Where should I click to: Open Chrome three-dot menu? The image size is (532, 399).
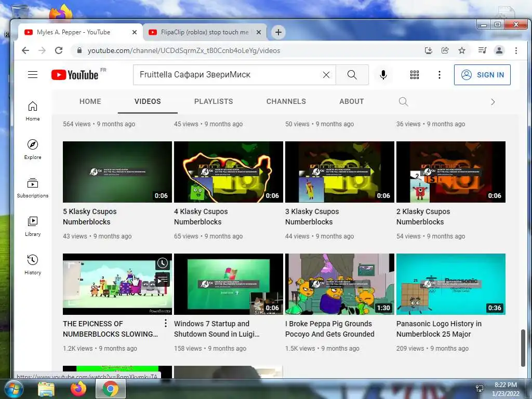(x=516, y=50)
